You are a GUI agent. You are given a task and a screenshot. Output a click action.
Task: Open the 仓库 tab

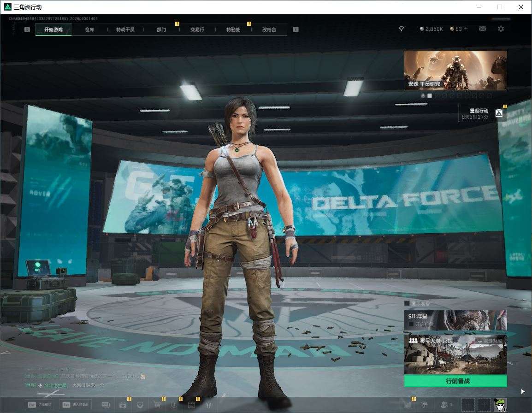[89, 29]
